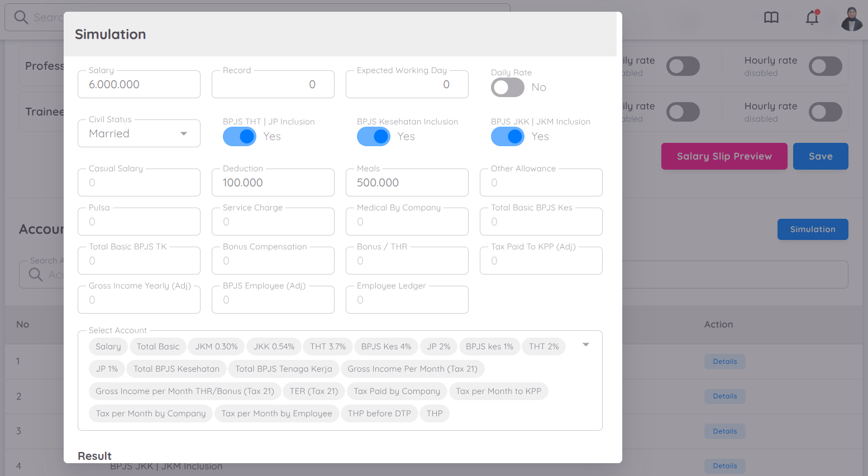Image resolution: width=868 pixels, height=476 pixels.
Task: Select the TER (Tax 21) chip
Action: tap(314, 391)
